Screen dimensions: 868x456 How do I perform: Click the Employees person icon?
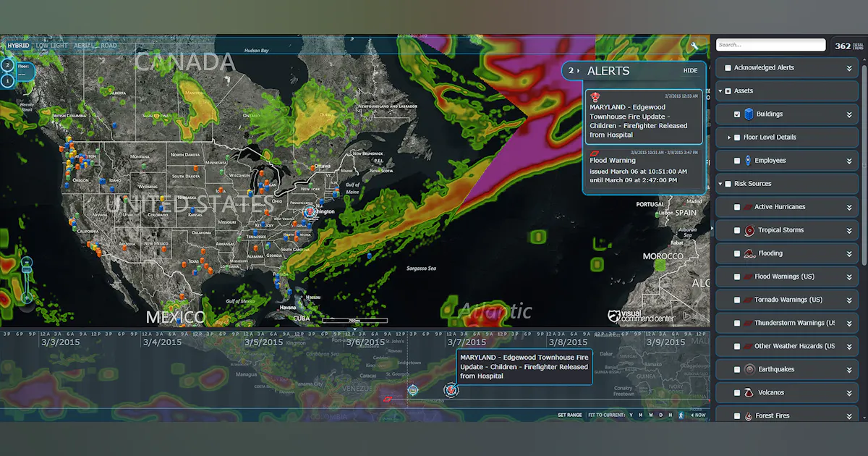pyautogui.click(x=748, y=160)
